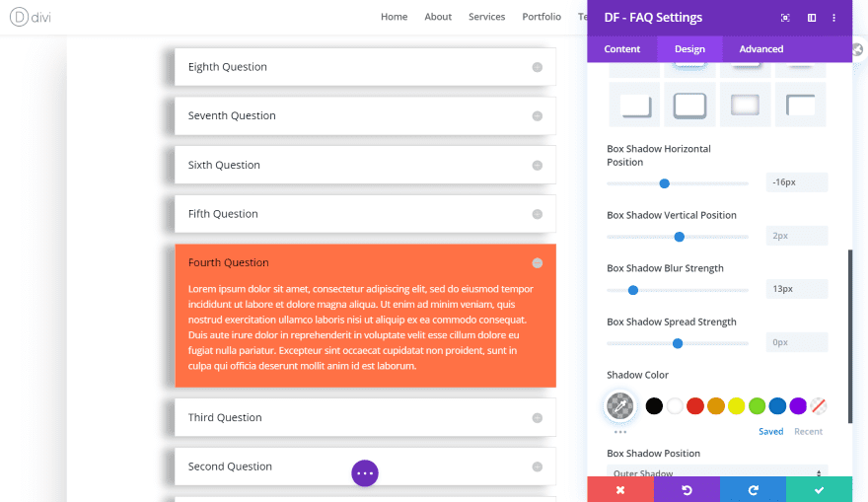
Task: Switch to the Content tab
Action: pos(622,48)
